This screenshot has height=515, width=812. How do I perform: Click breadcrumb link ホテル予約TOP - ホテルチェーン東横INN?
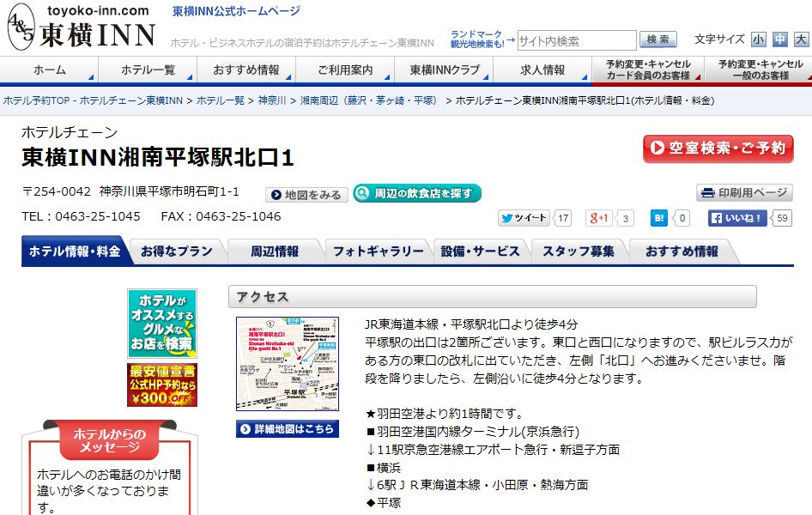click(94, 100)
